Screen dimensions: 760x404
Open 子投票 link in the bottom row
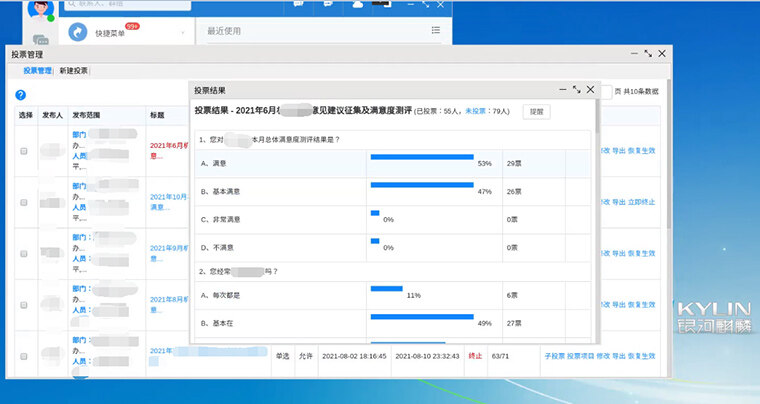point(554,356)
